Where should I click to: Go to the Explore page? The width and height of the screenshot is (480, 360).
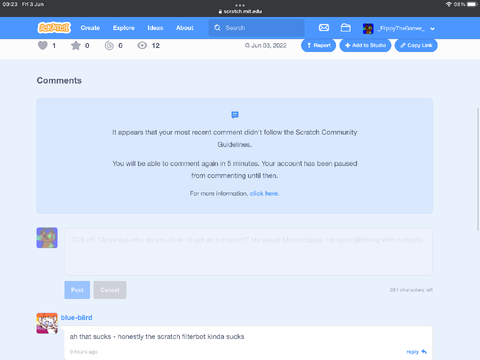tap(124, 28)
